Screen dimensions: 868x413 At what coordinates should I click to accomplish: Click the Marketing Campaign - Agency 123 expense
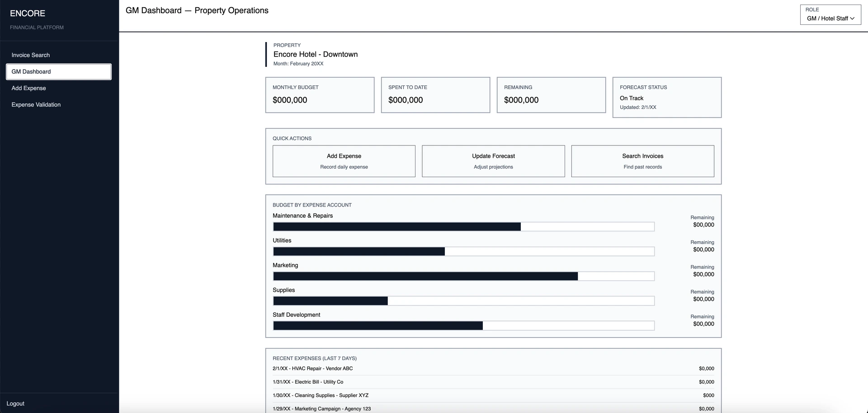pos(493,408)
